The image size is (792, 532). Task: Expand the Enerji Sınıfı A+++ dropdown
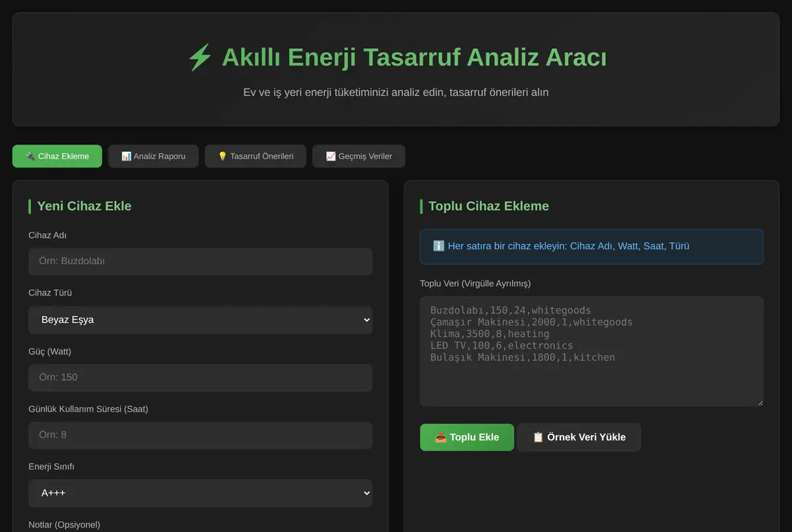[x=201, y=493]
